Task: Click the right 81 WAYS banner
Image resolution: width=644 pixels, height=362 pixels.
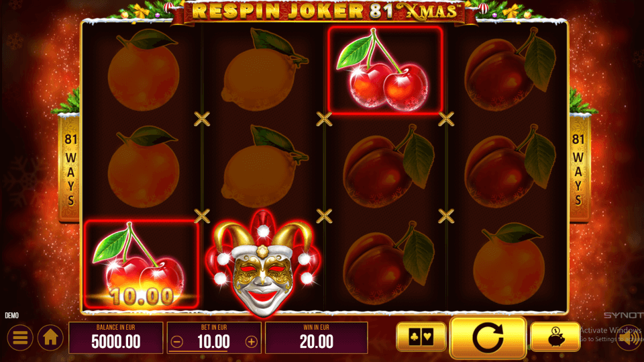Action: [x=579, y=169]
